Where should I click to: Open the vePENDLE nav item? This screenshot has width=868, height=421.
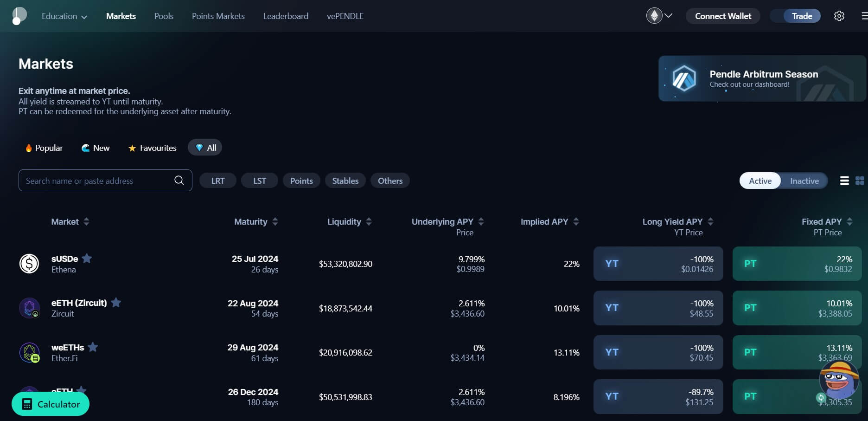click(345, 16)
